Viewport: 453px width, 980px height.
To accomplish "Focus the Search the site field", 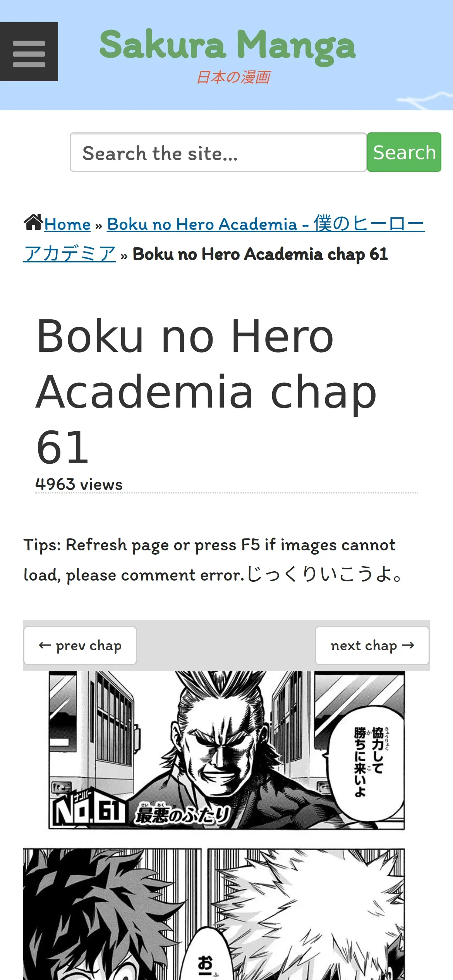I will coord(218,152).
